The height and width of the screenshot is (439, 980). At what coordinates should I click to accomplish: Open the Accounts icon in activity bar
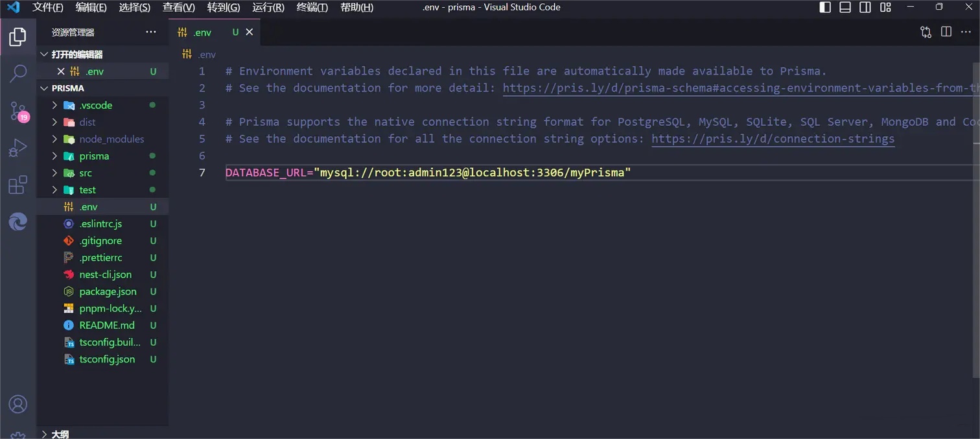(x=18, y=404)
